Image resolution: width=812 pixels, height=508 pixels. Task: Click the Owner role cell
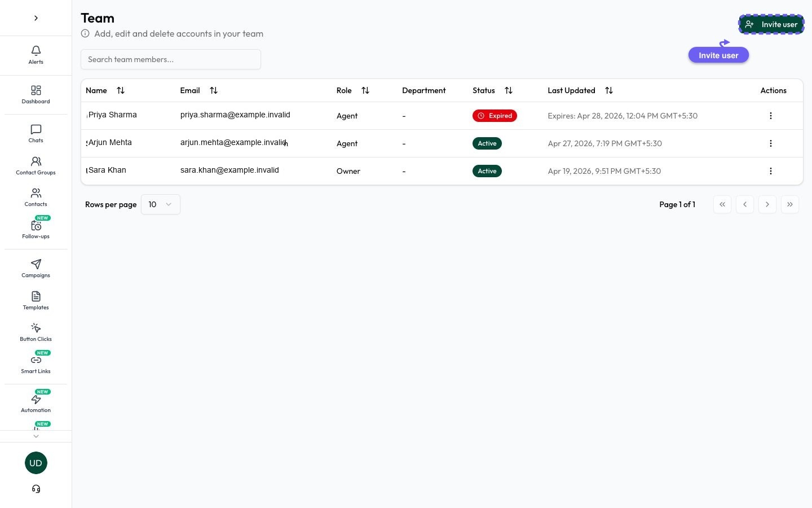point(348,171)
